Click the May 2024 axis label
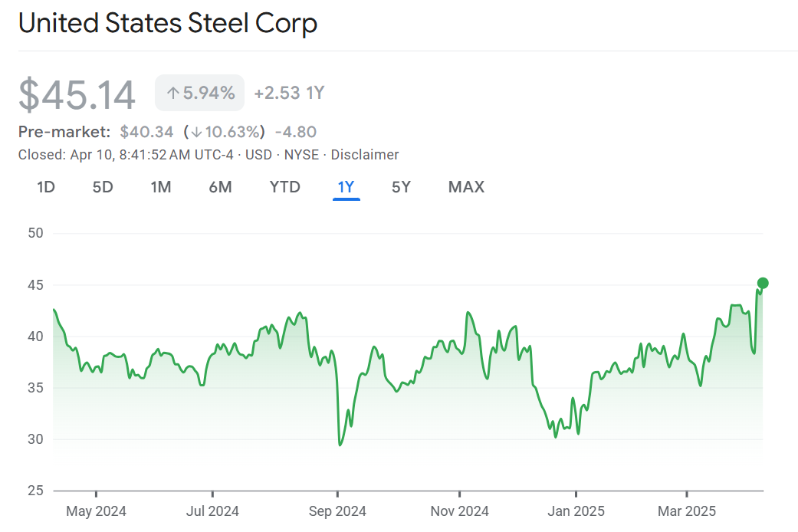The width and height of the screenshot is (798, 532). pyautogui.click(x=97, y=511)
